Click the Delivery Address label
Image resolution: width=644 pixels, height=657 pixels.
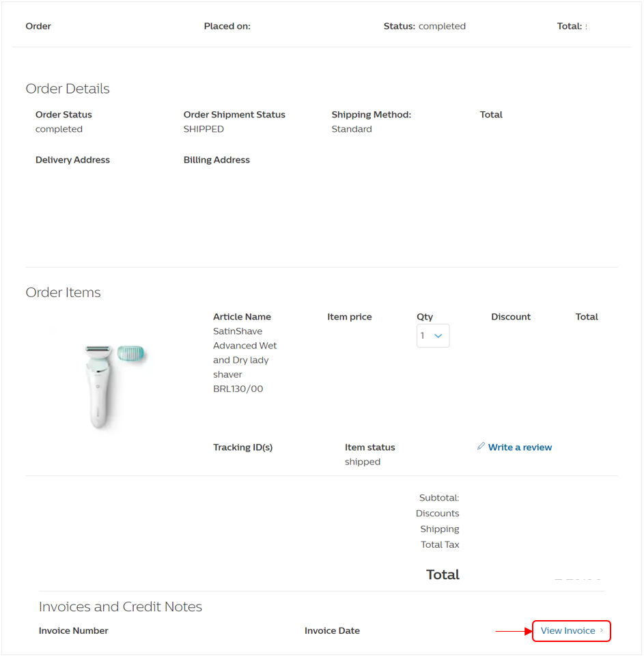tap(72, 160)
